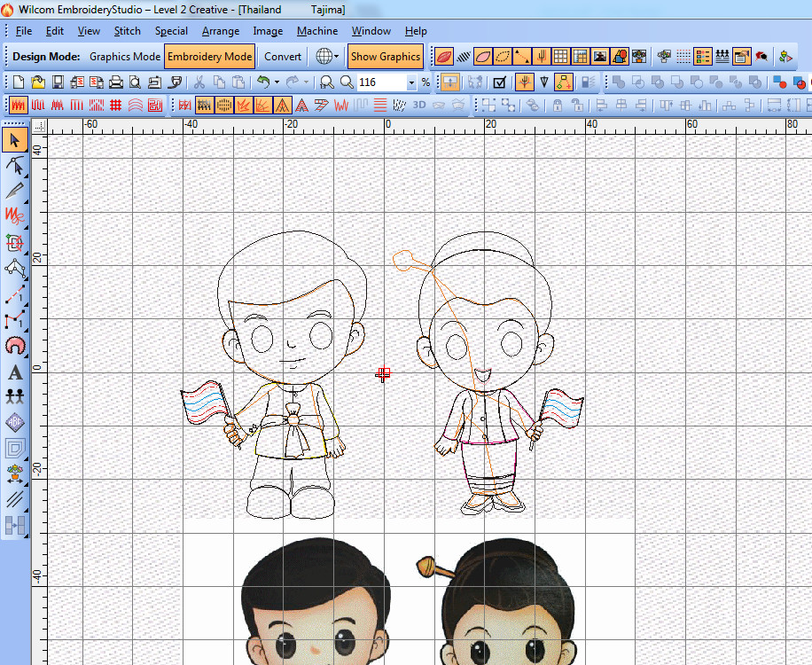Image resolution: width=812 pixels, height=665 pixels.
Task: Select the Monogramming diamond tool
Action: pos(15,423)
